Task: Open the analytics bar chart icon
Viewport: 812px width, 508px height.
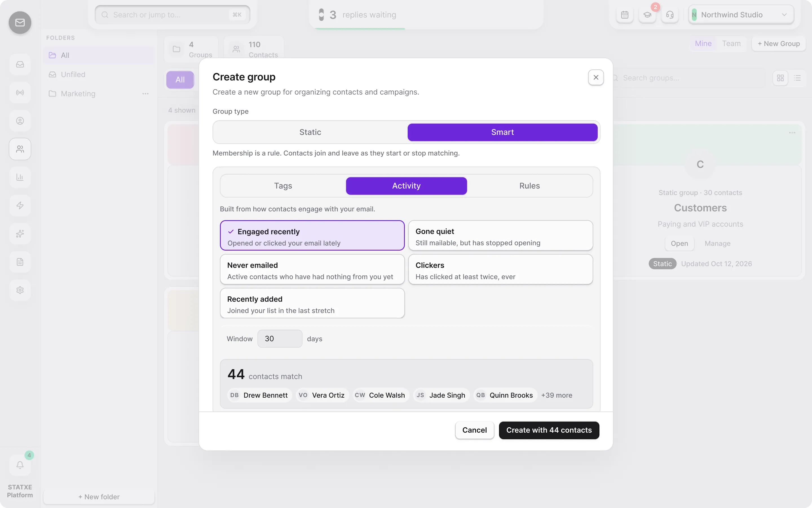Action: tap(20, 177)
